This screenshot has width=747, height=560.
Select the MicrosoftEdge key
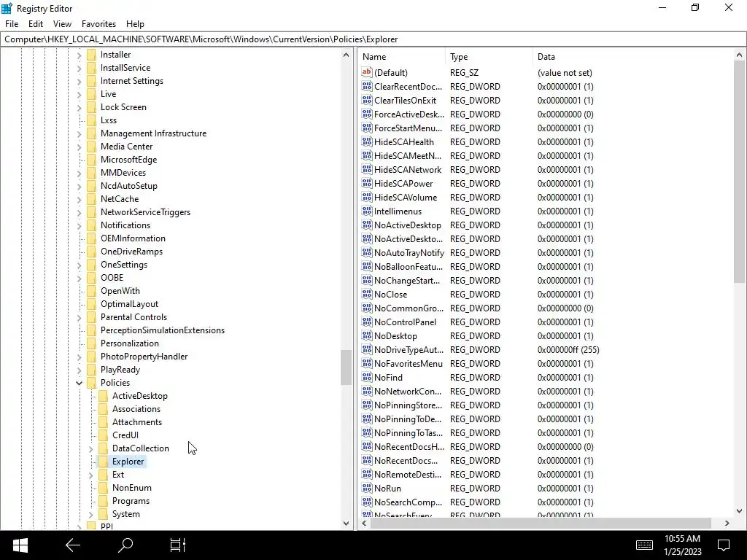(x=128, y=160)
